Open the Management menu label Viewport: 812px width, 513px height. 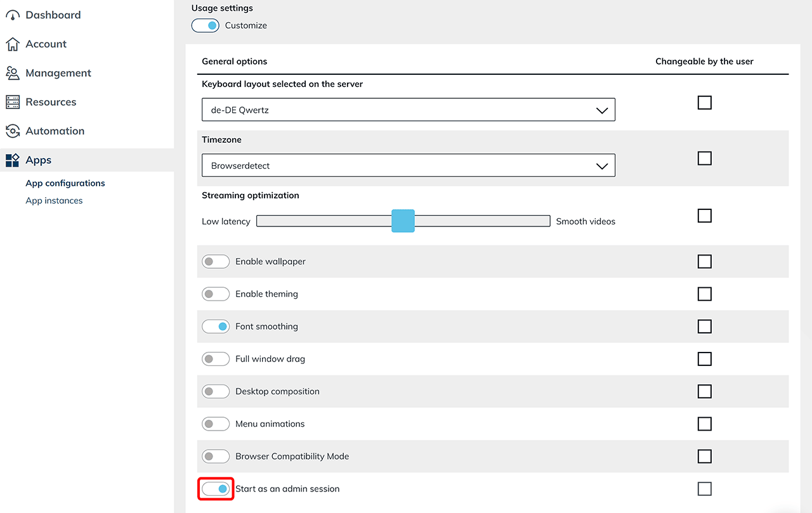coord(58,74)
